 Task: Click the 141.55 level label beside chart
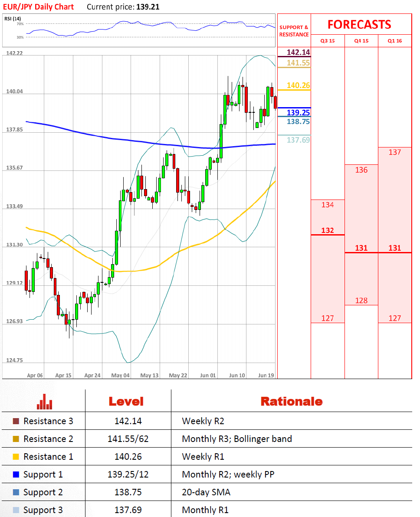click(298, 62)
